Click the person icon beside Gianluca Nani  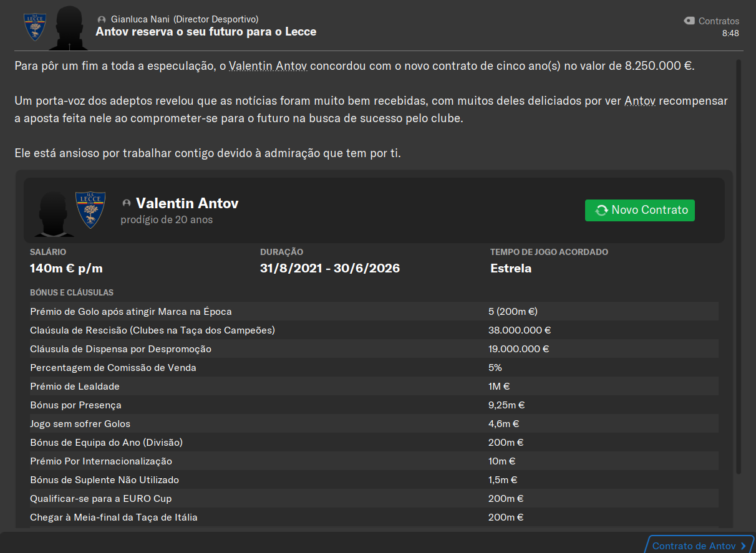coord(102,20)
